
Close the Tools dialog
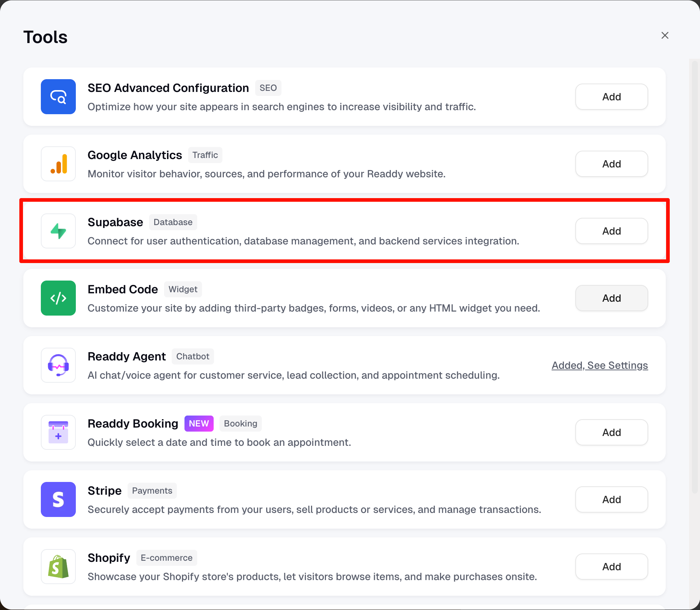(x=665, y=35)
